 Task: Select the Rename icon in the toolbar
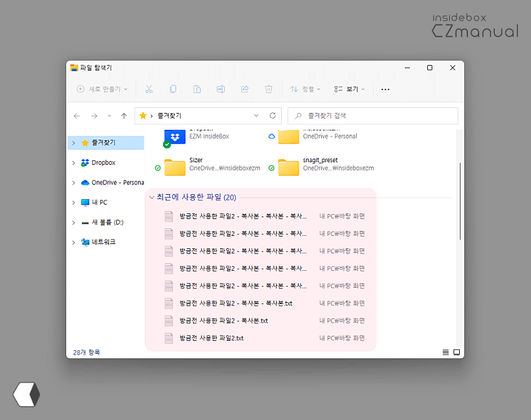[221, 89]
